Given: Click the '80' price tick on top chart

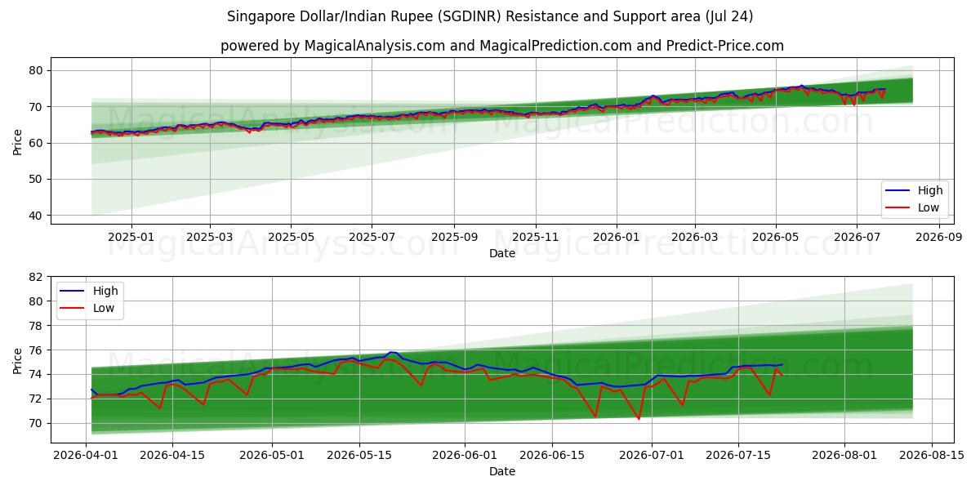Looking at the screenshot, I should coord(37,70).
